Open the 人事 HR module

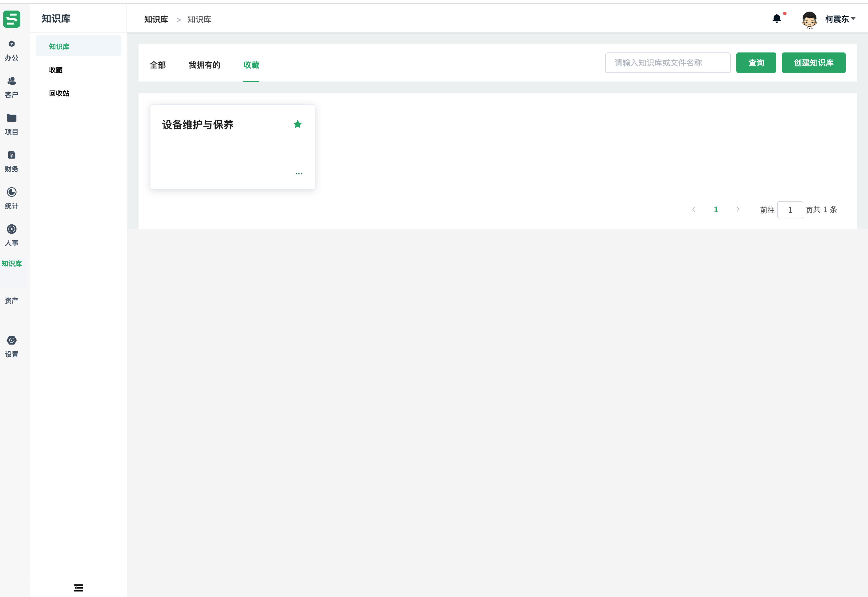(12, 236)
